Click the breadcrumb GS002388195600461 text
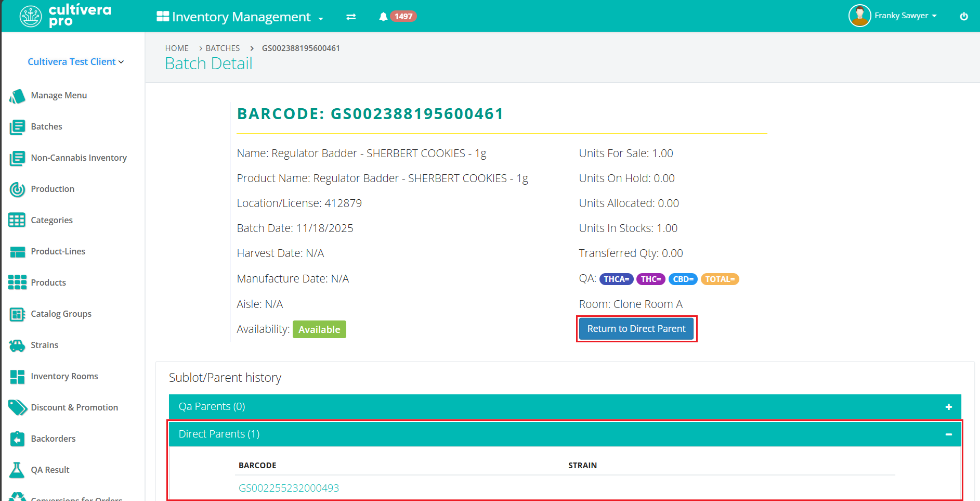980x501 pixels. pyautogui.click(x=301, y=48)
